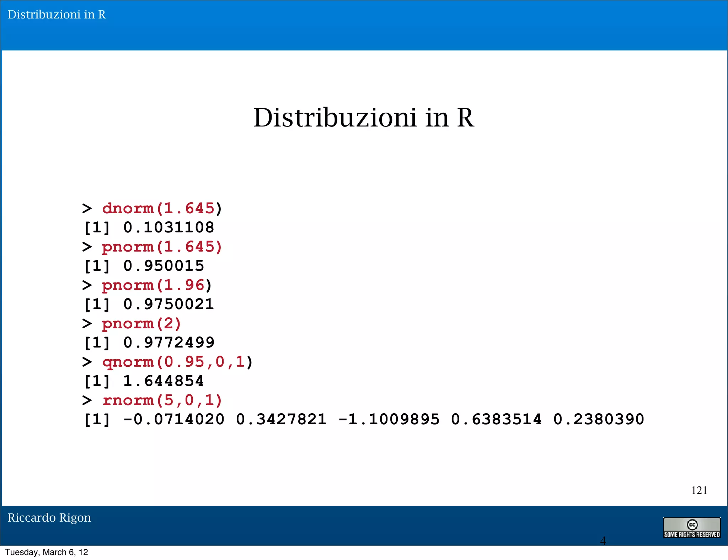
Task: Click the large centered slide title 'Distribuzioni in R'
Action: click(364, 118)
